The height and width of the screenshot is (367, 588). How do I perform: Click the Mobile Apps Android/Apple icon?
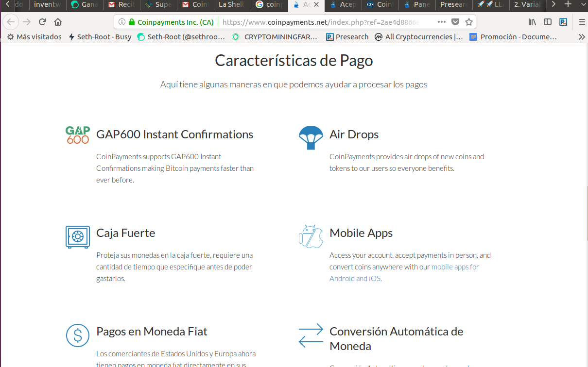point(311,236)
